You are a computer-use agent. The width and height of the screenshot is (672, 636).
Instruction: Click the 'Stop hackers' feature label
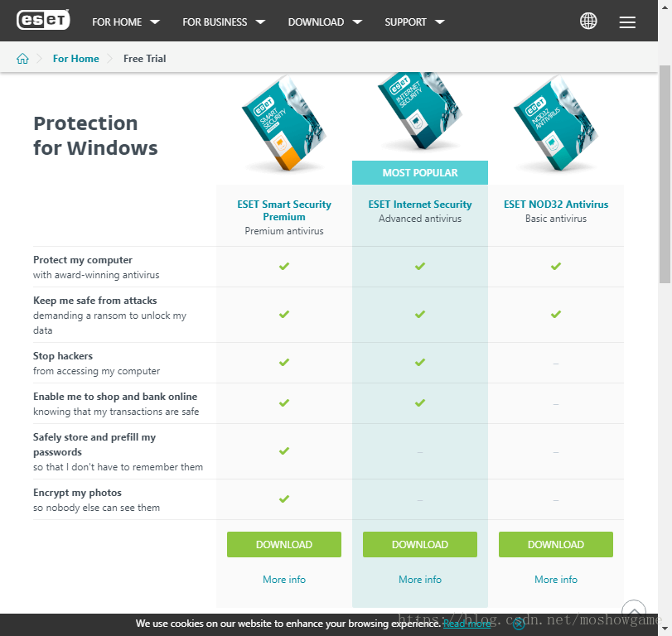(63, 356)
